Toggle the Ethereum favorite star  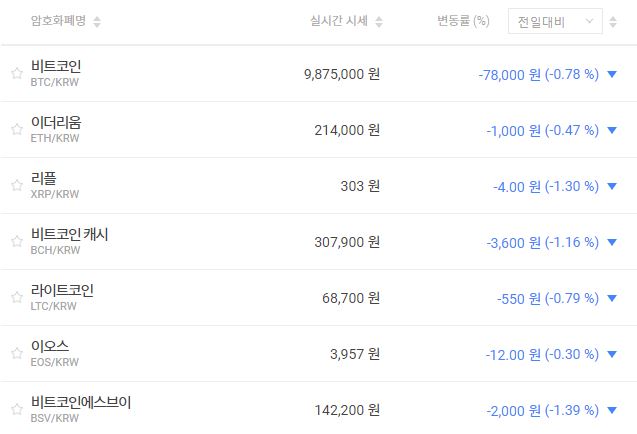(16, 129)
